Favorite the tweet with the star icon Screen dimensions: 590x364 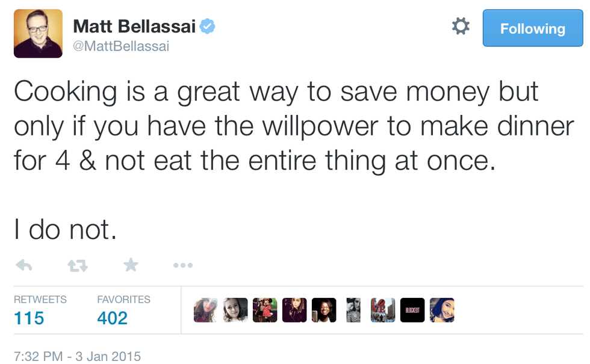point(130,265)
